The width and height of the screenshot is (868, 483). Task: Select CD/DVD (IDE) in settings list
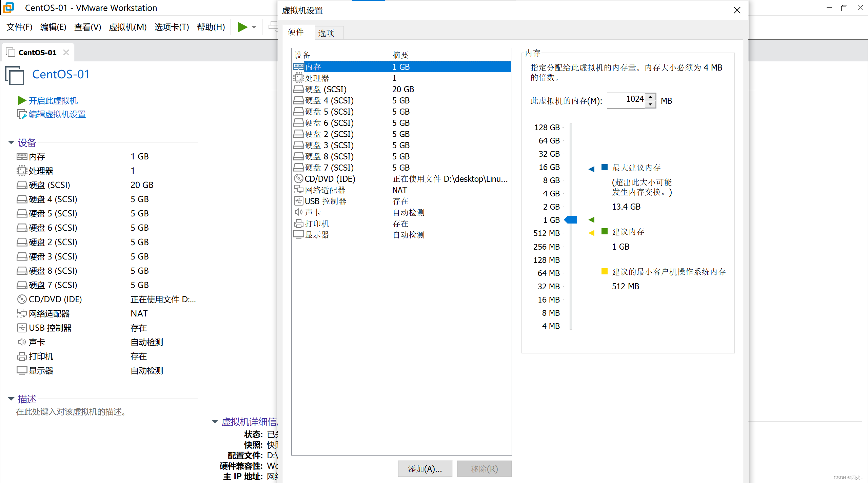pyautogui.click(x=401, y=179)
